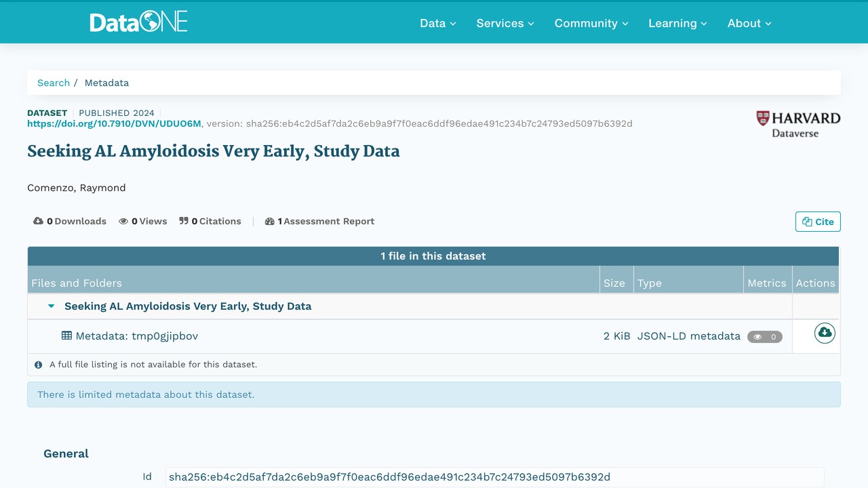Open the About dropdown menu
This screenshot has height=488, width=868.
click(x=749, y=23)
